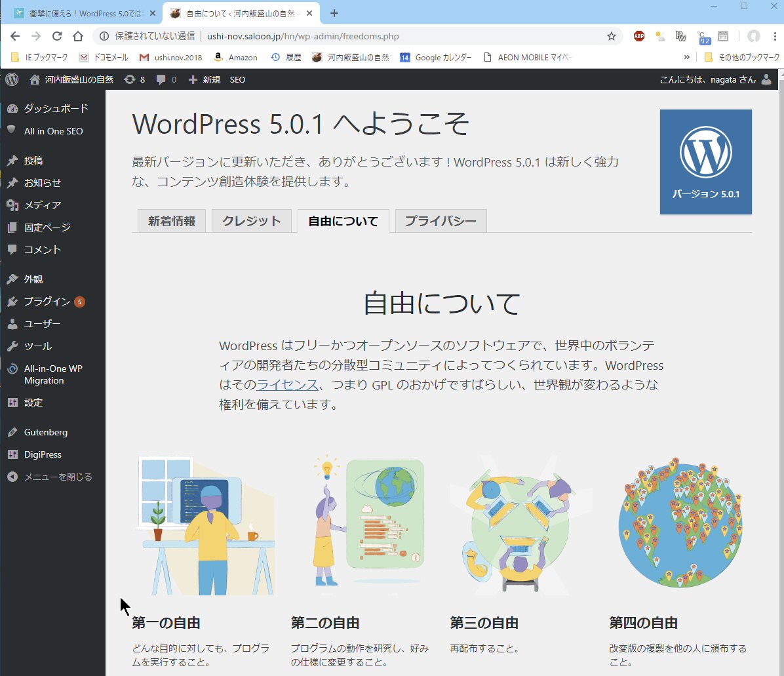Click the WordPress logo in admin bar
The width and height of the screenshot is (784, 676).
12,79
